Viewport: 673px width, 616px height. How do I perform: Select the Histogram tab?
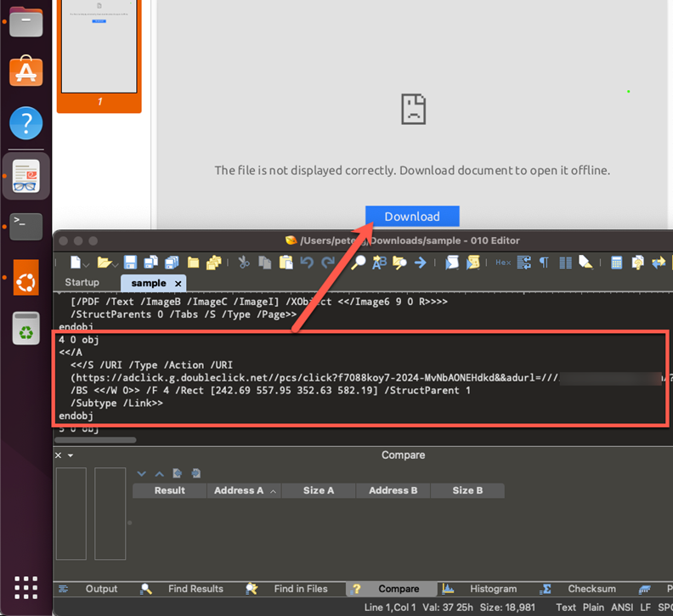(x=493, y=589)
